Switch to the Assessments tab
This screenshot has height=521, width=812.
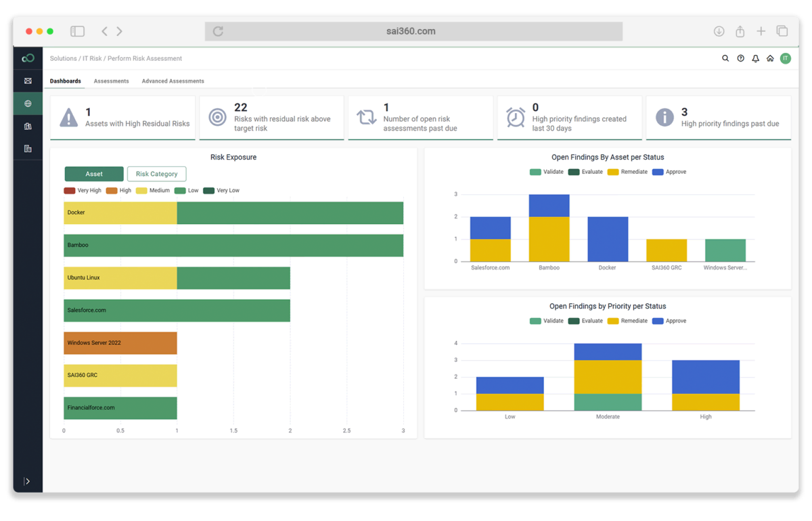point(111,81)
